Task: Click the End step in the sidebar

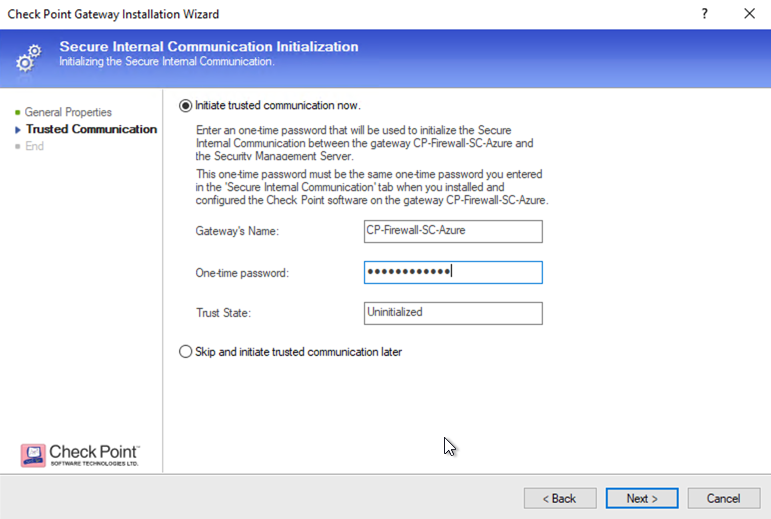Action: pos(35,146)
